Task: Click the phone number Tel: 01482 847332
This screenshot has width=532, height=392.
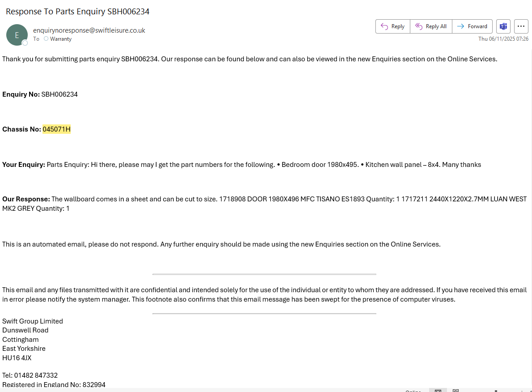Action: click(x=30, y=375)
